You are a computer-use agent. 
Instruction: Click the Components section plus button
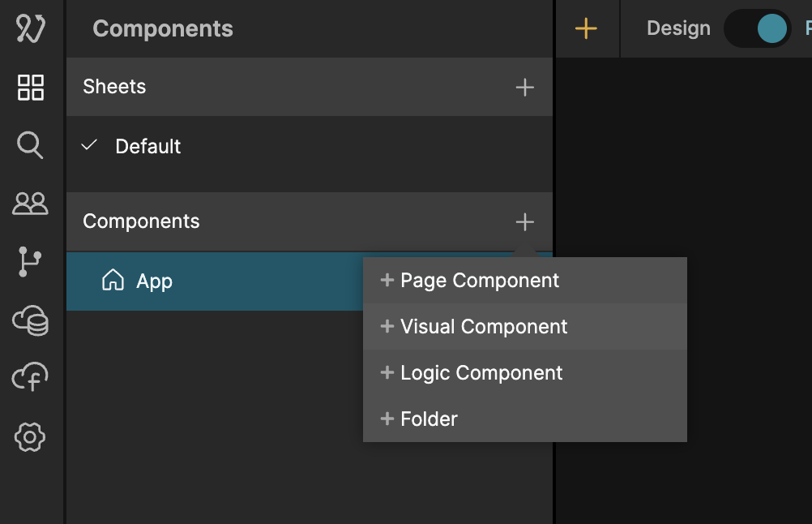pos(525,221)
